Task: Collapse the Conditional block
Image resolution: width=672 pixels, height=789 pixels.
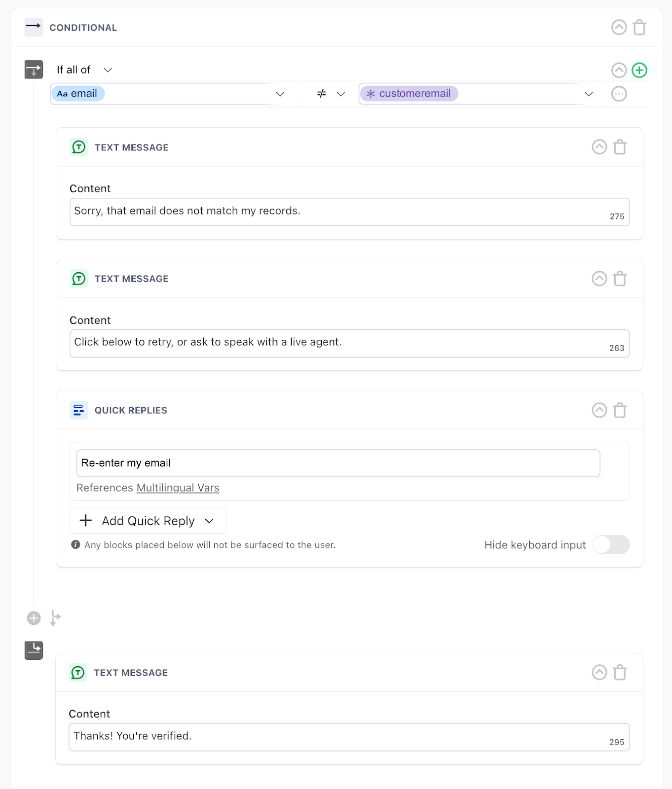Action: pyautogui.click(x=619, y=27)
